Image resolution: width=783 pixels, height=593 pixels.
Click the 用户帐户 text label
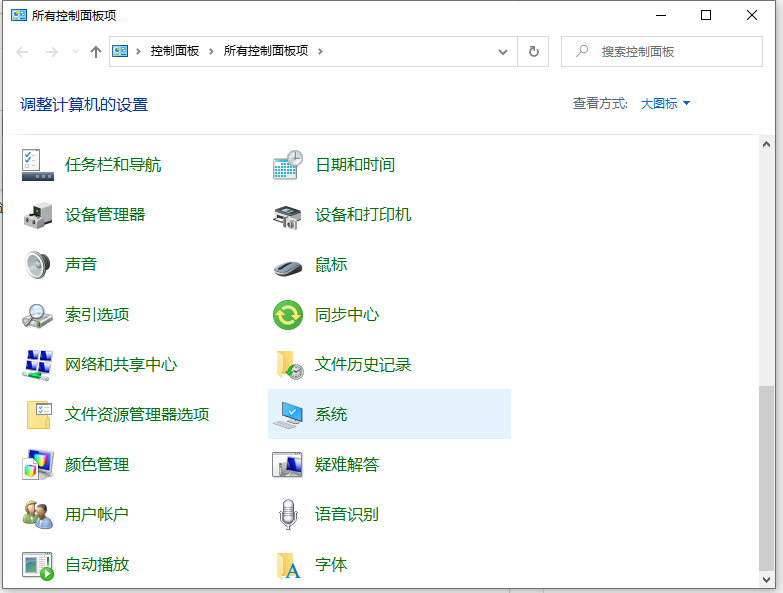[97, 514]
